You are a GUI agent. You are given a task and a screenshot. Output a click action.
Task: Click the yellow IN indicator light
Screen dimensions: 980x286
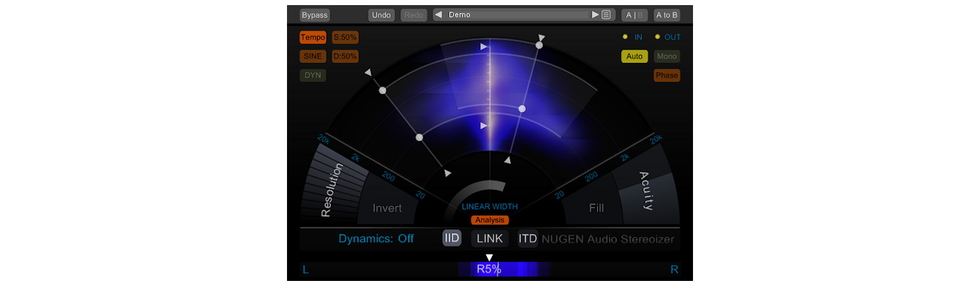(625, 37)
